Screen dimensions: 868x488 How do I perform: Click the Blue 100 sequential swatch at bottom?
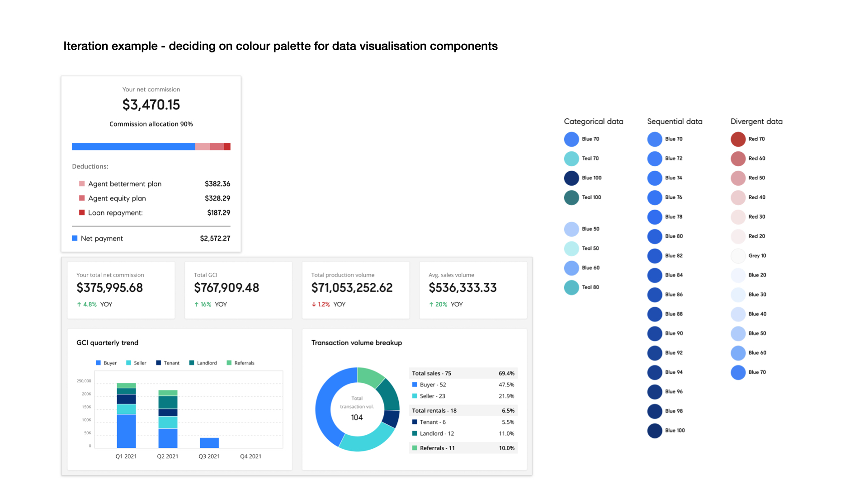[655, 431]
